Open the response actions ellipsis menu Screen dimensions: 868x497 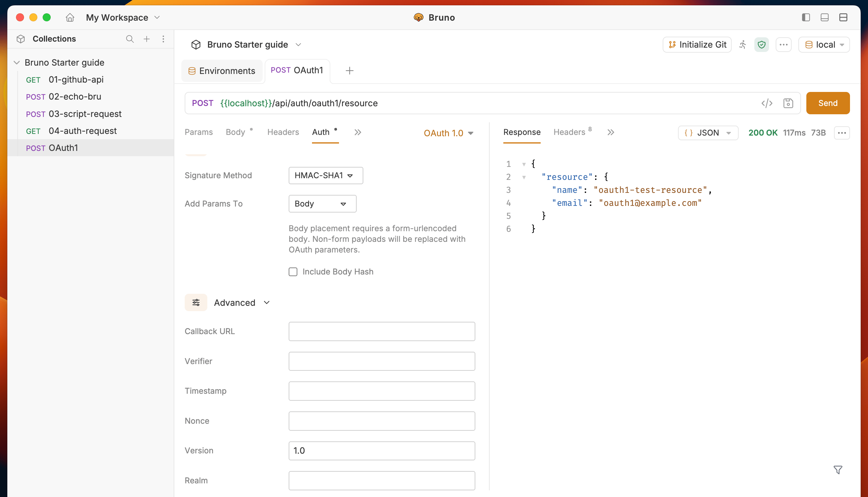[842, 133]
